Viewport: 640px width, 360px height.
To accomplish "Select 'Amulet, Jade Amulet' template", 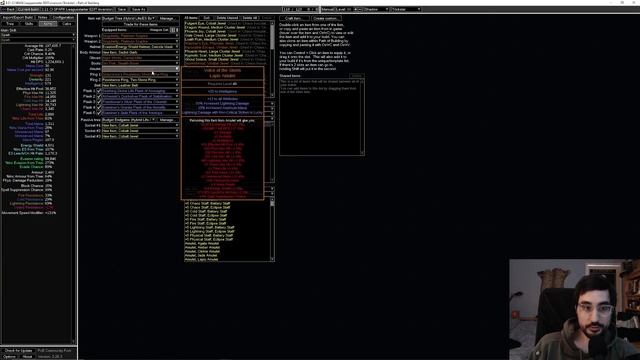I will [201, 256].
